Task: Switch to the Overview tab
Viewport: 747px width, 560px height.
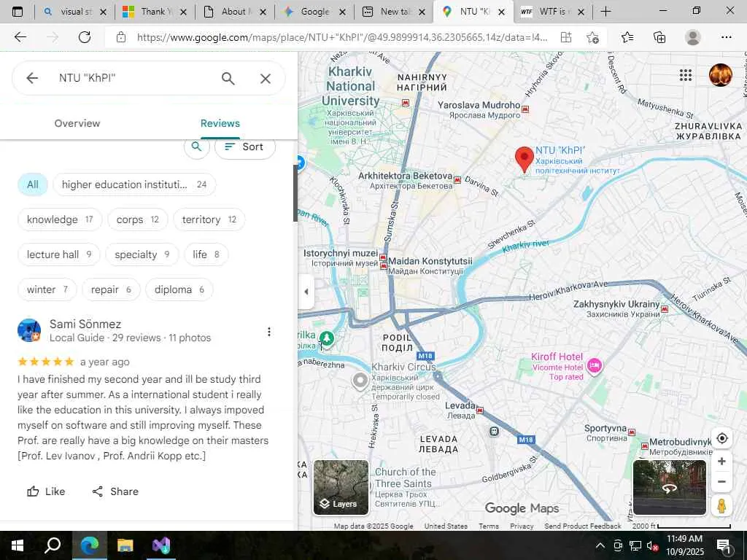Action: [x=77, y=123]
